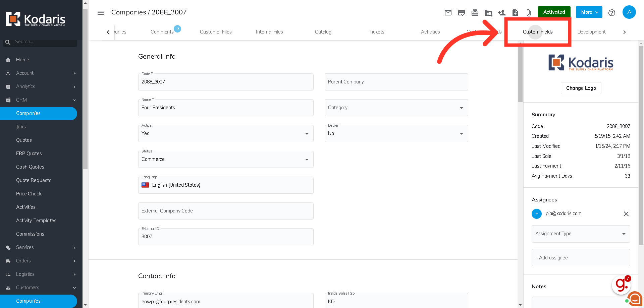Image resolution: width=644 pixels, height=308 pixels.
Task: Switch to Internal Files tab
Action: tap(269, 32)
